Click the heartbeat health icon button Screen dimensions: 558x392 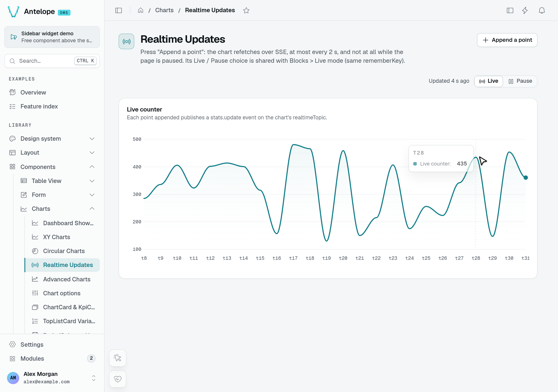118,379
